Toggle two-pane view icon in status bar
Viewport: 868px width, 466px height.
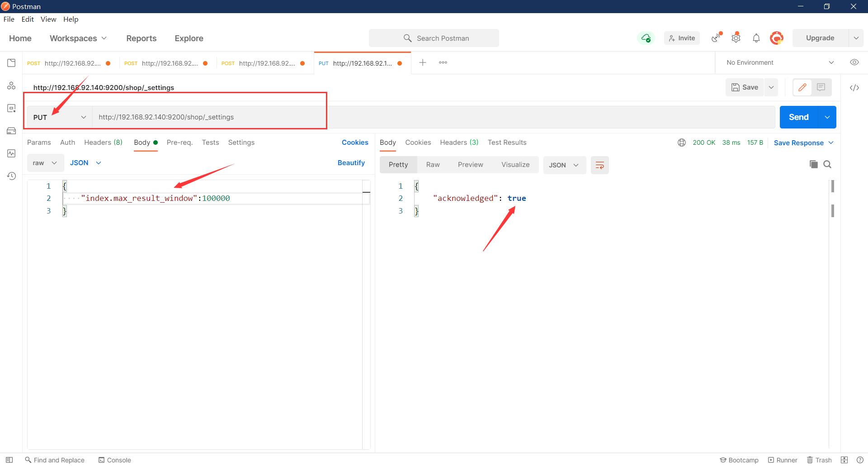point(844,460)
